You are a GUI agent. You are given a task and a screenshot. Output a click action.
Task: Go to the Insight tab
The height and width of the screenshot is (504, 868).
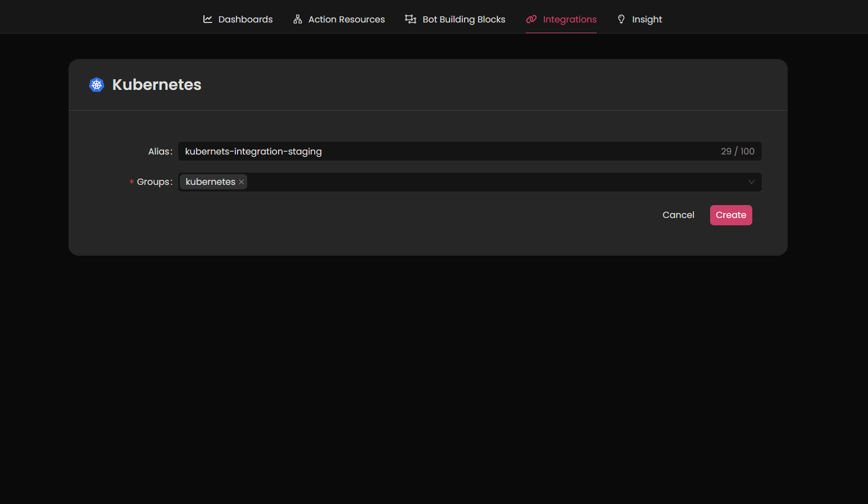639,19
